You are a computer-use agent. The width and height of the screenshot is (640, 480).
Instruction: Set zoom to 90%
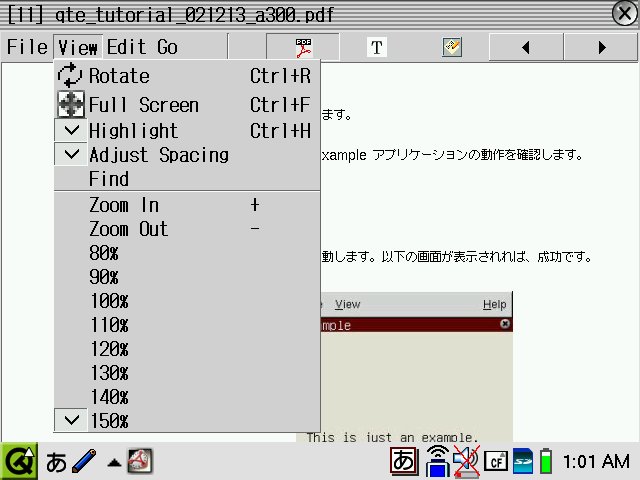pyautogui.click(x=187, y=277)
